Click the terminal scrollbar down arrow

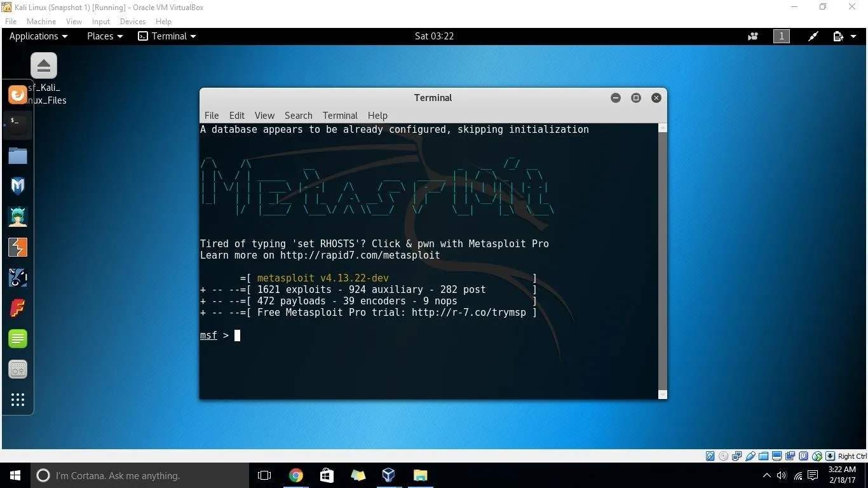663,395
